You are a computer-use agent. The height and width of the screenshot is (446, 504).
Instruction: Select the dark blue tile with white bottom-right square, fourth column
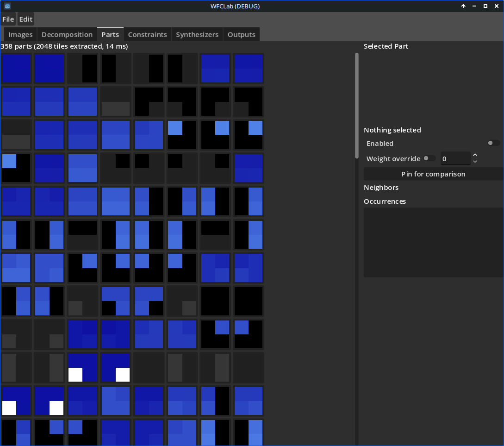[116, 368]
